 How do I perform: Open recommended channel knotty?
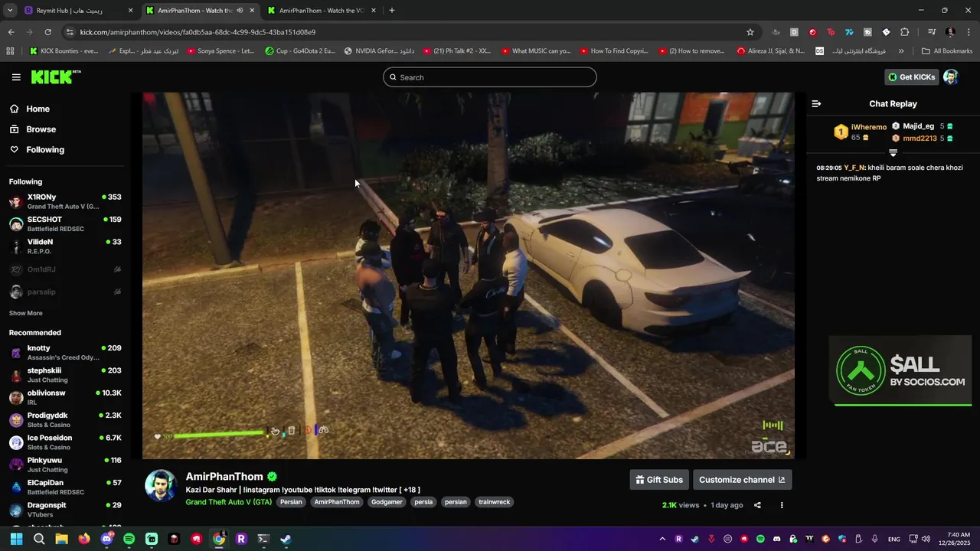point(65,353)
